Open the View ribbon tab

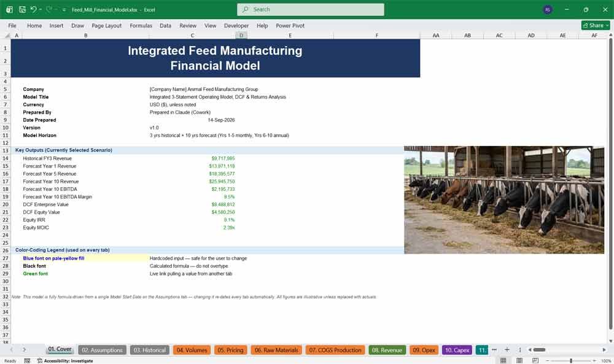[x=210, y=25]
